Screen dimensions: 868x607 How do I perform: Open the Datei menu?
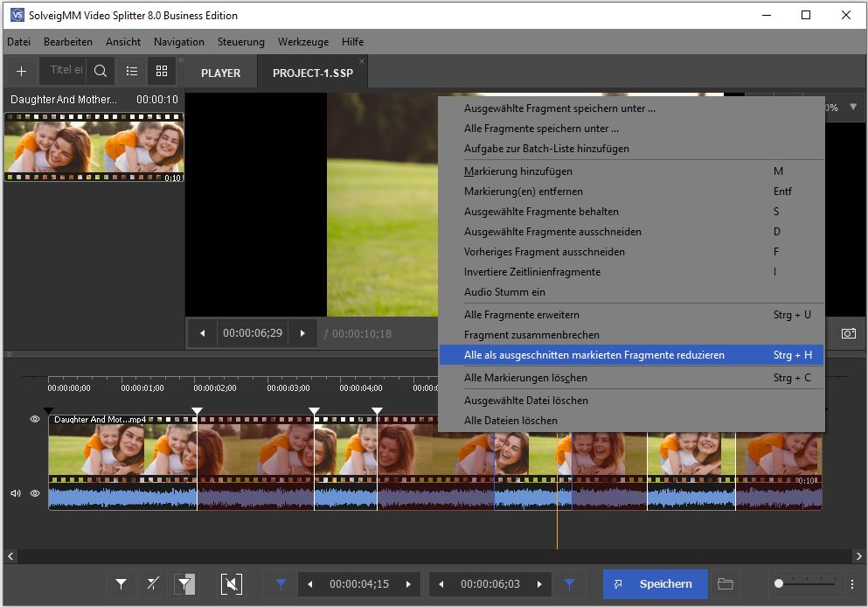[x=19, y=41]
